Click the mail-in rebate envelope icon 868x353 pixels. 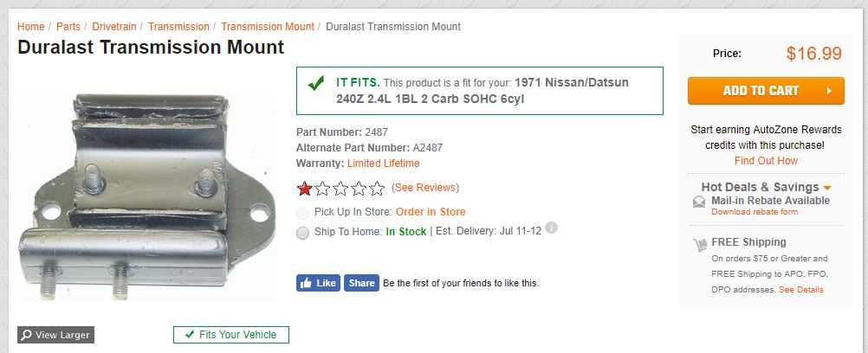(x=699, y=202)
